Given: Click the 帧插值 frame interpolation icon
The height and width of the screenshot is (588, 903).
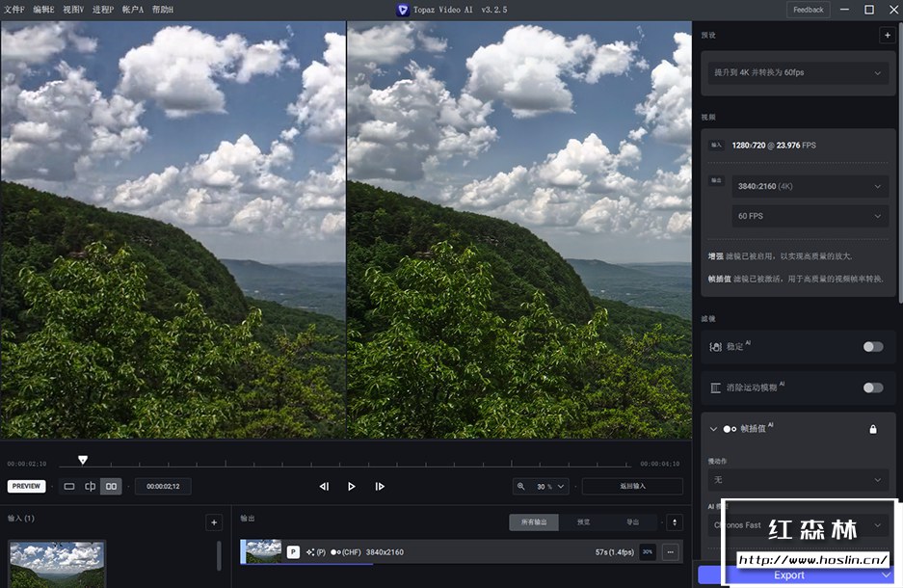Looking at the screenshot, I should 730,429.
